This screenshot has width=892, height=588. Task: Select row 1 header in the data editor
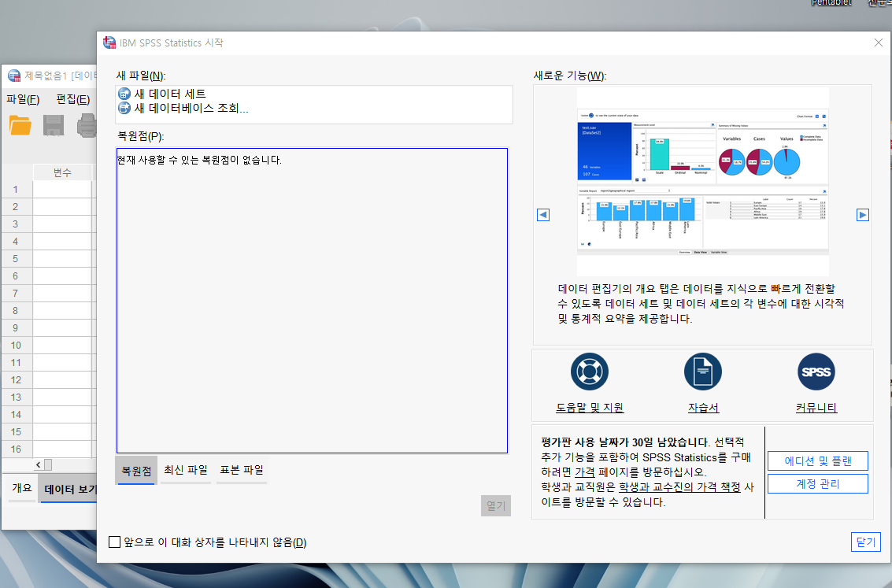(x=17, y=190)
